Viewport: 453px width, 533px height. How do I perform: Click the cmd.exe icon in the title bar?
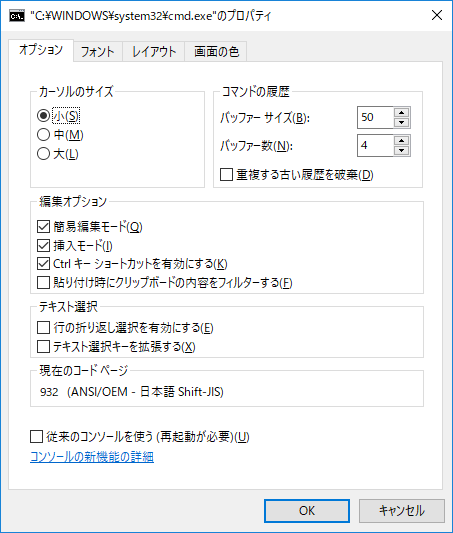point(17,16)
